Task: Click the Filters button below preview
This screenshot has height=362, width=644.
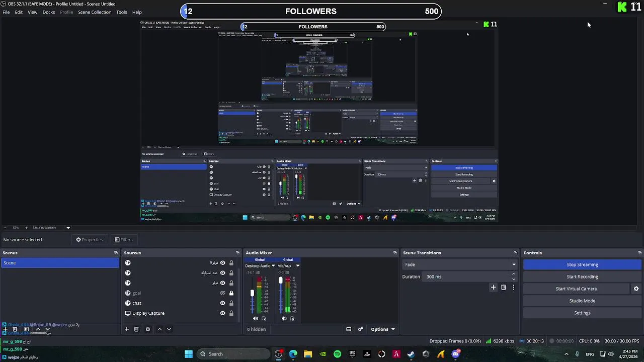Action: (123, 240)
